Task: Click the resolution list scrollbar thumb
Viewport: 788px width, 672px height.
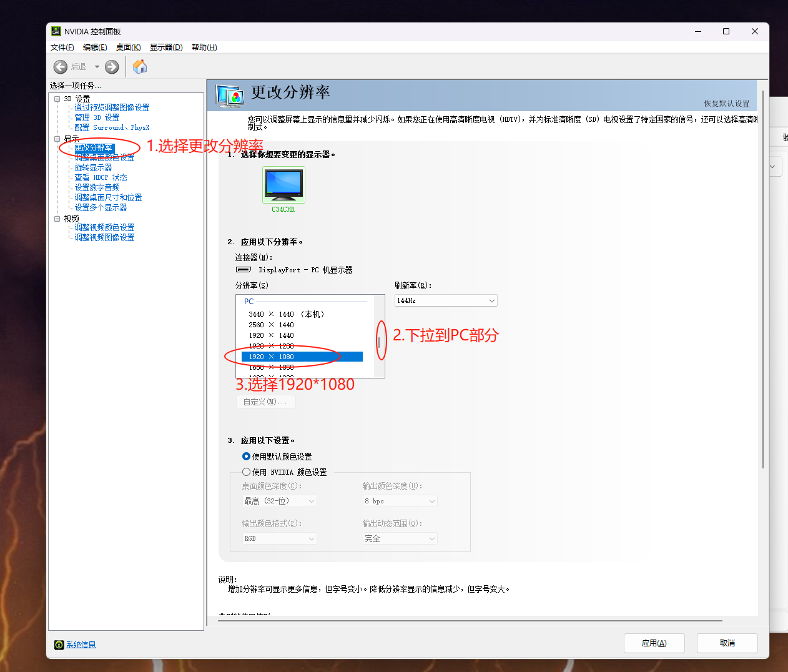Action: pos(379,342)
